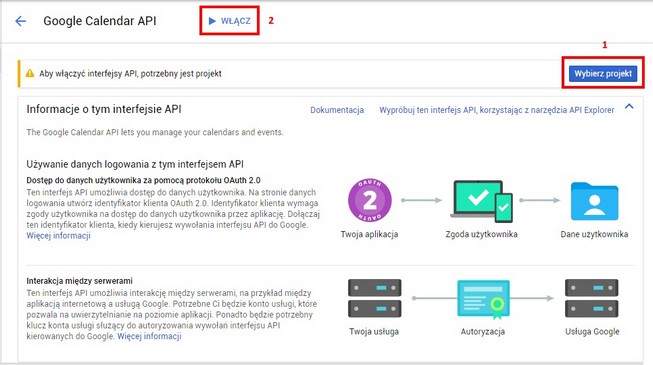Click the WŁĄCZ enable button
653x365 pixels.
point(229,21)
